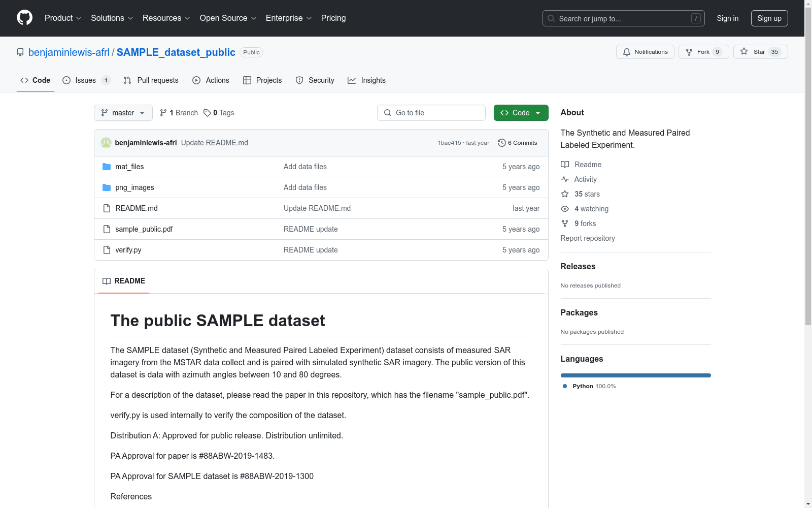This screenshot has height=508, width=812.
Task: Click the Sign in link
Action: tap(728, 18)
